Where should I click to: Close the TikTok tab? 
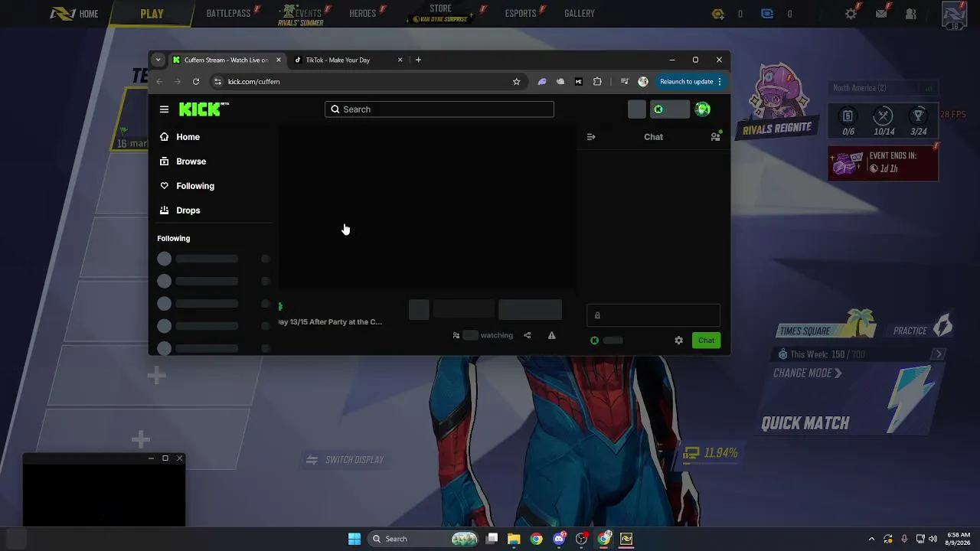pyautogui.click(x=400, y=60)
